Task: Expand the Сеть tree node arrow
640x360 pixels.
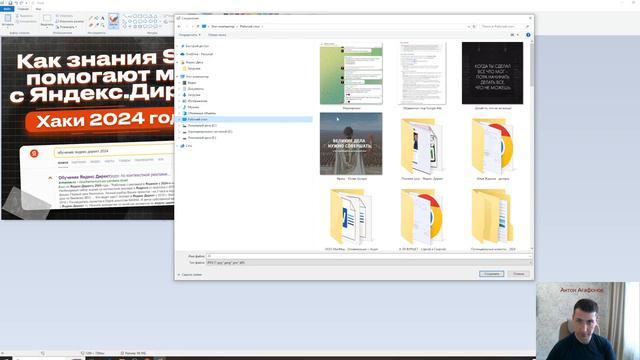Action: tap(178, 146)
